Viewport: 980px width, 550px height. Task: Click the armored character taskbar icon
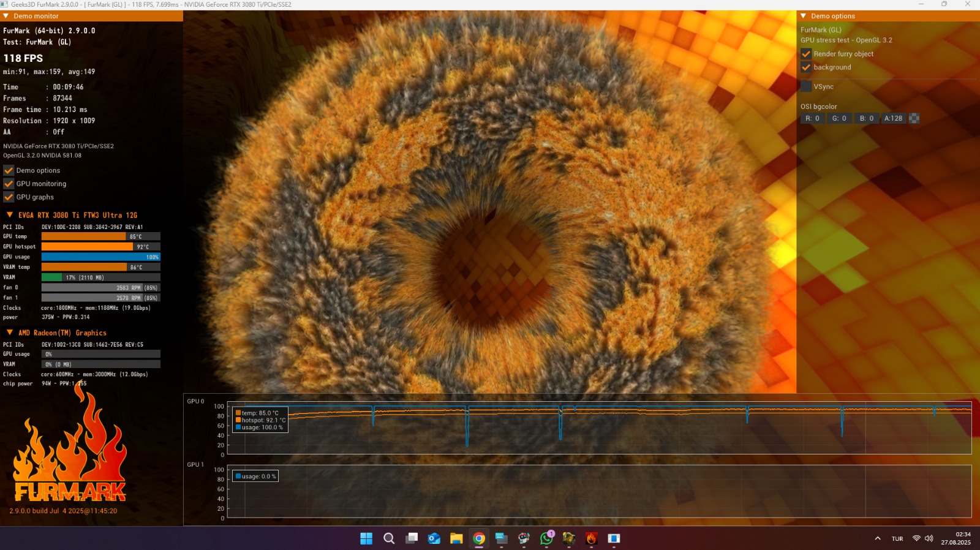click(569, 538)
